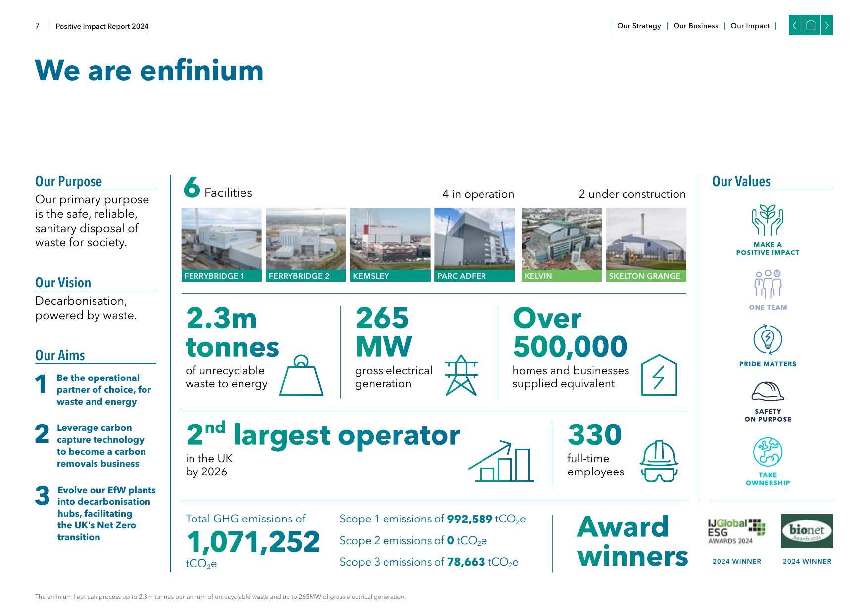Click the 2nd largest operator headline
Image resolution: width=868 pixels, height=614 pixels.
323,435
